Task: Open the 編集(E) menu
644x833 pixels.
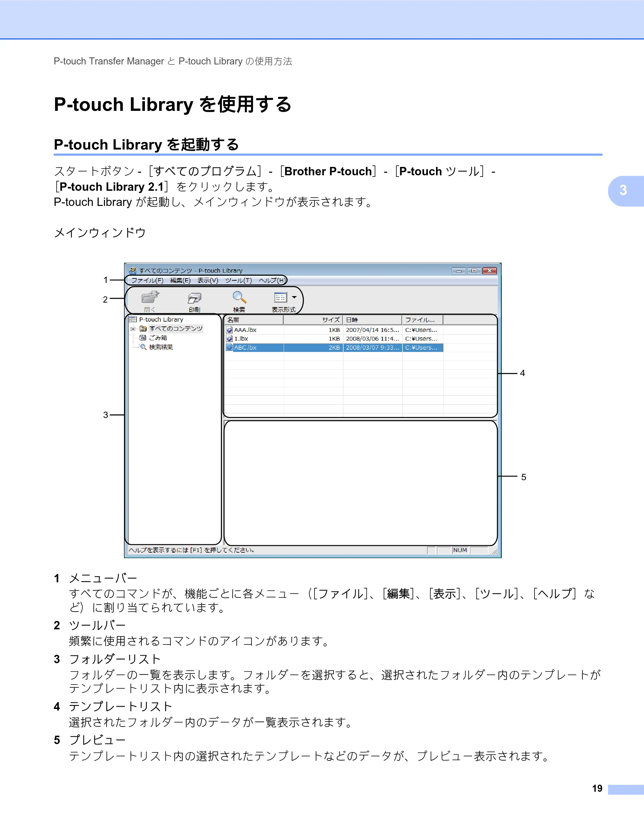Action: coord(180,280)
